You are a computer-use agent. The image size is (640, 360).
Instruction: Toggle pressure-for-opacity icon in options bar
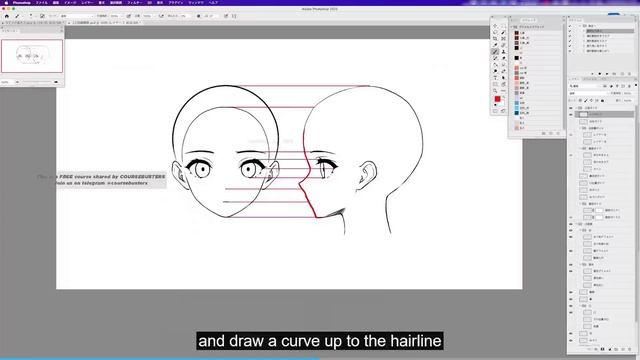pyautogui.click(x=128, y=16)
